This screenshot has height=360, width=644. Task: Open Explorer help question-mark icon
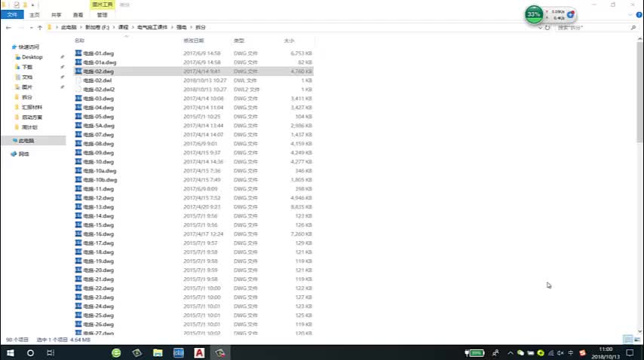639,15
